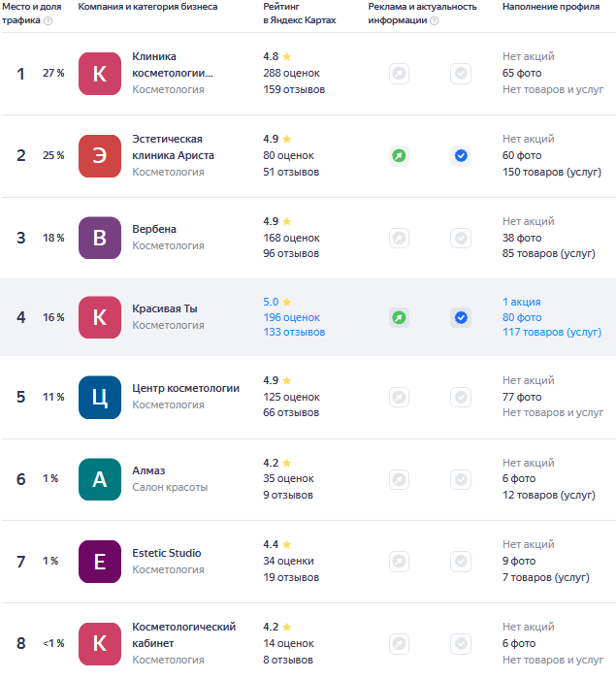This screenshot has width=616, height=679.
Task: Click the '65 фото' text
Action: pyautogui.click(x=522, y=73)
